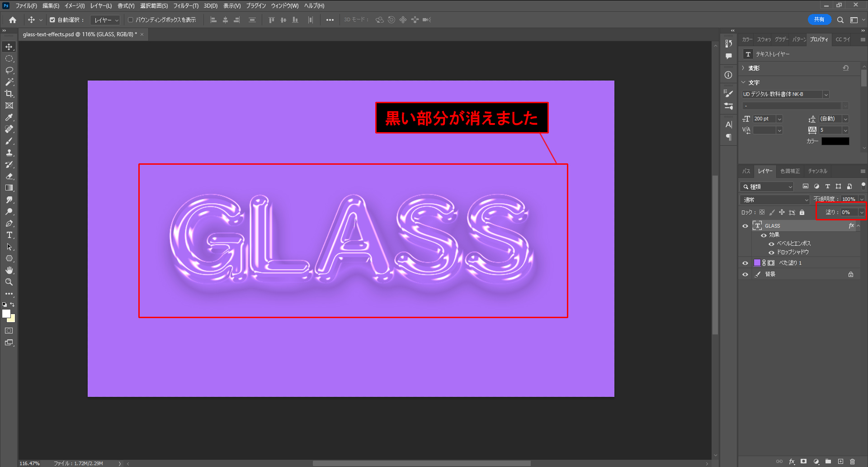The height and width of the screenshot is (467, 868).
Task: Go to the Photoshop home screen
Action: click(x=13, y=20)
